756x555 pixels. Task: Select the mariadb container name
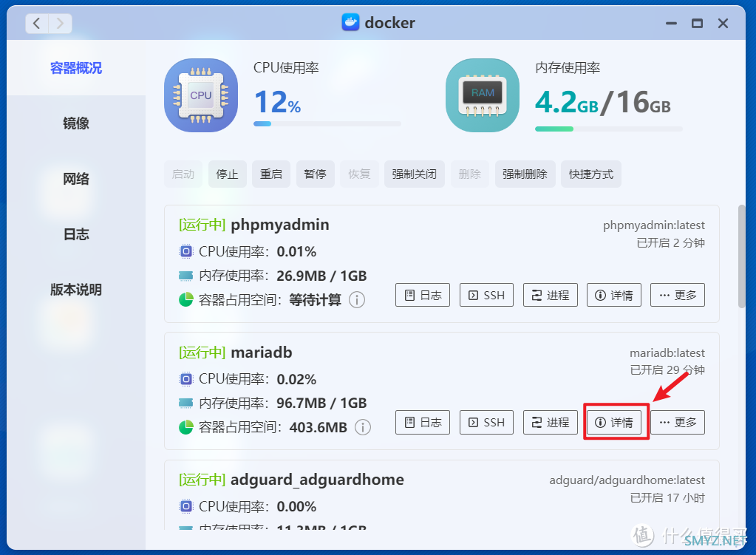tap(262, 353)
